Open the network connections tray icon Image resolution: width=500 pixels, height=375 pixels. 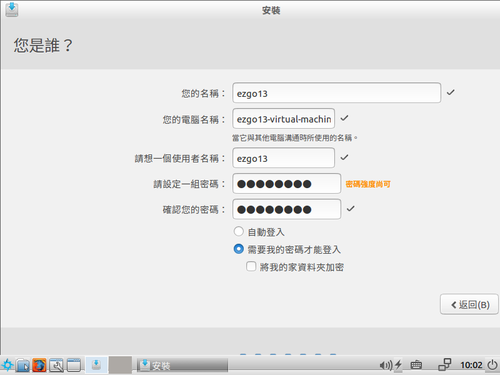[445, 365]
